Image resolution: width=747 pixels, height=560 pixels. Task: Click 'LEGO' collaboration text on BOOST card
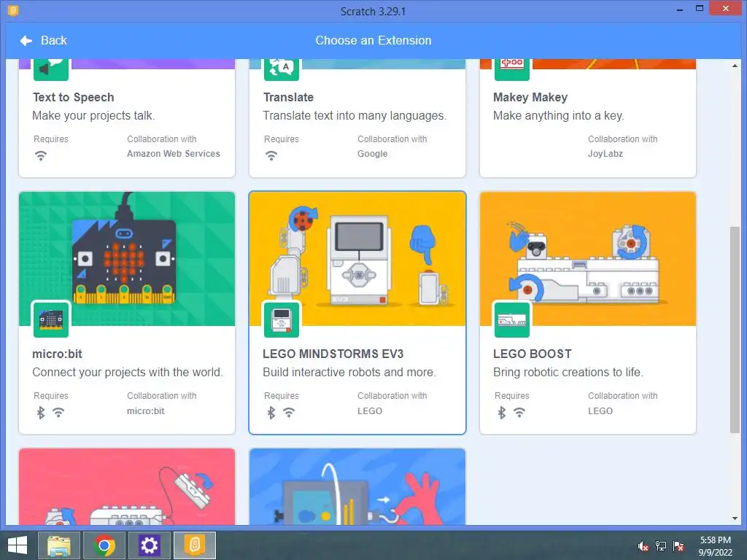[x=600, y=411]
